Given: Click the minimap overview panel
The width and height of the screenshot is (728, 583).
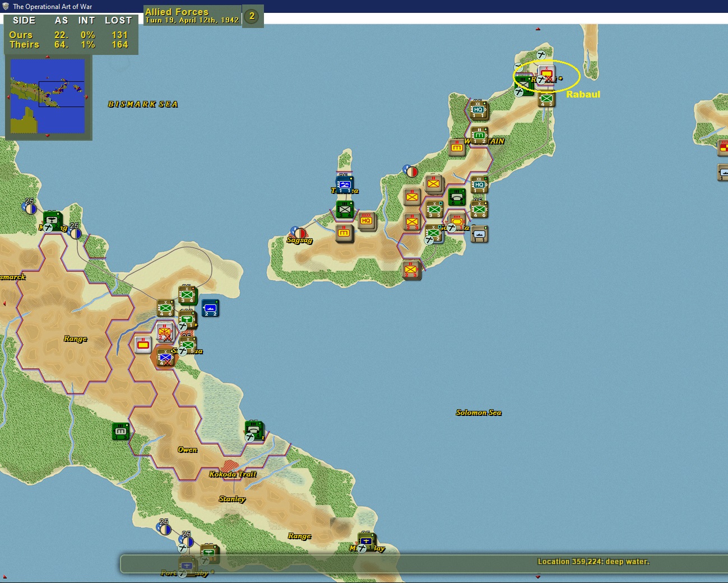Looking at the screenshot, I should click(x=48, y=96).
